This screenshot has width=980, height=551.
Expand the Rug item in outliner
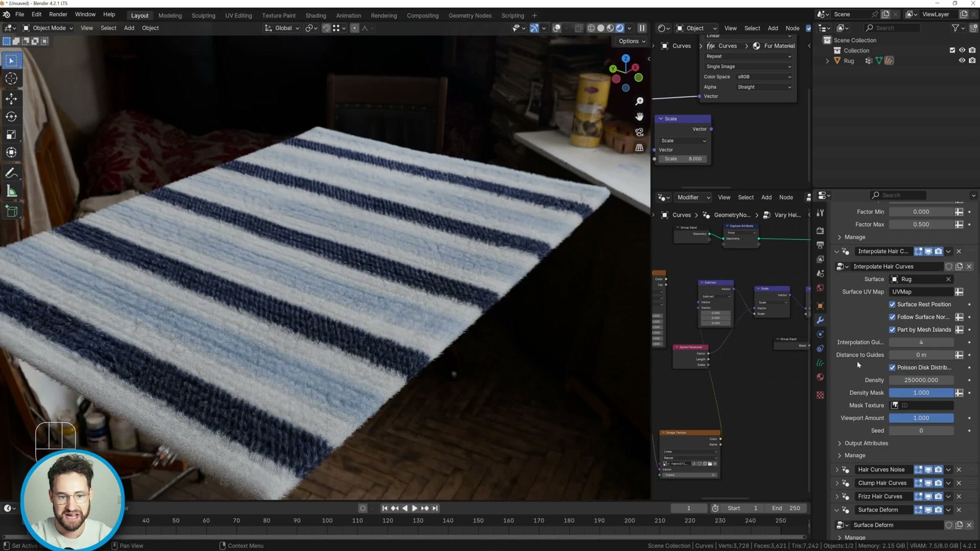click(x=827, y=61)
